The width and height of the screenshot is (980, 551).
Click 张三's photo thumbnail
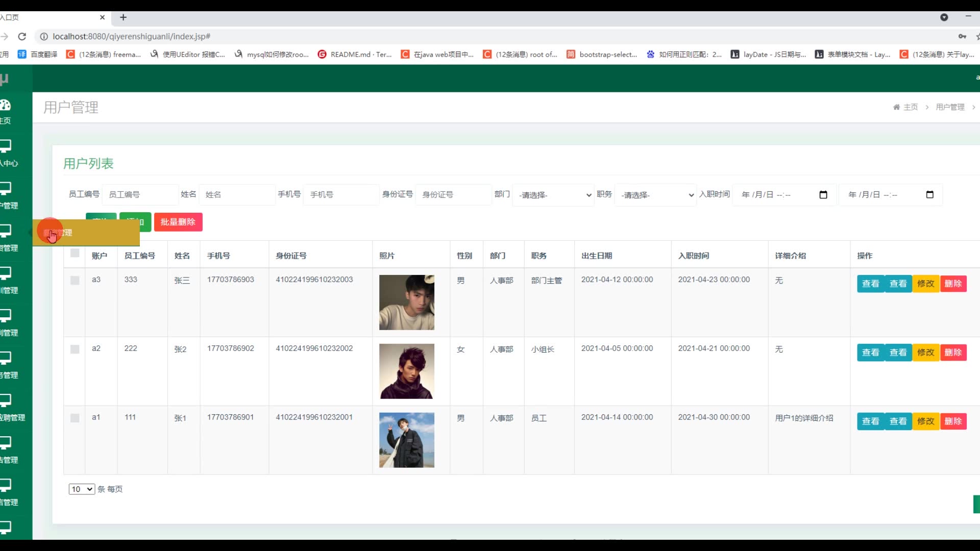point(407,303)
